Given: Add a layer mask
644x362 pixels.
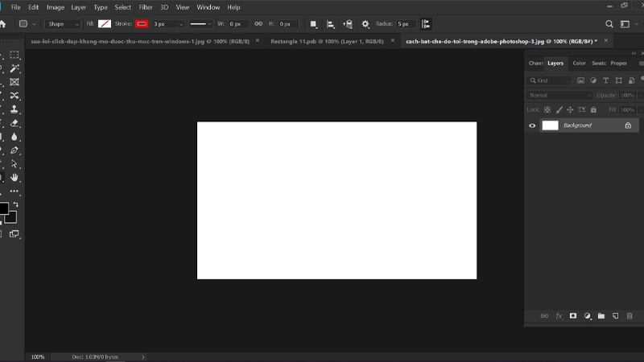Looking at the screenshot, I should point(573,315).
